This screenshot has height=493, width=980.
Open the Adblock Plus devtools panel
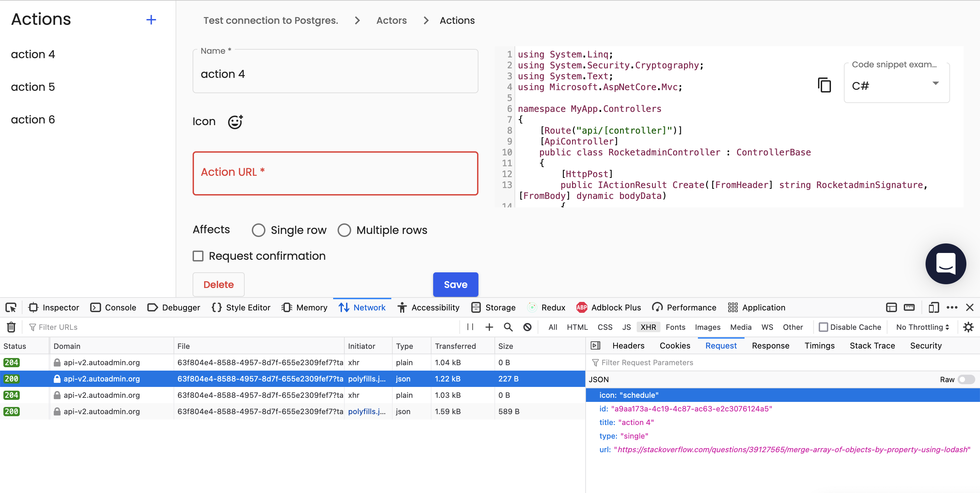608,307
